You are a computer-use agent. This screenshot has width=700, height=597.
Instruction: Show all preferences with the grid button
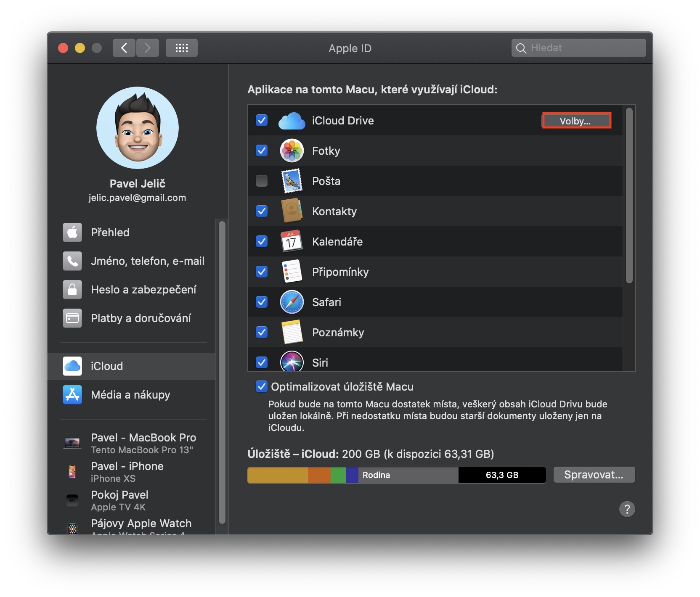click(x=182, y=48)
